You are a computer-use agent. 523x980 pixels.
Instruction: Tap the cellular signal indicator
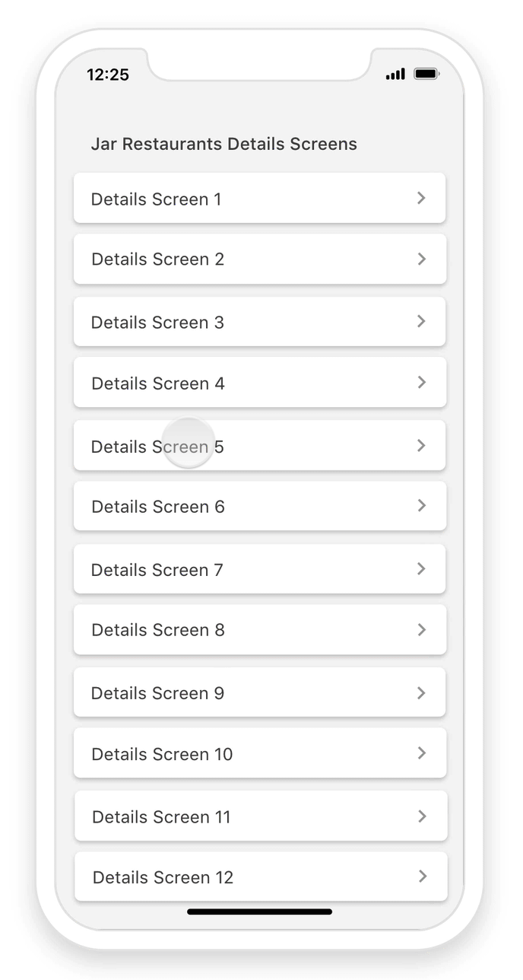point(395,74)
